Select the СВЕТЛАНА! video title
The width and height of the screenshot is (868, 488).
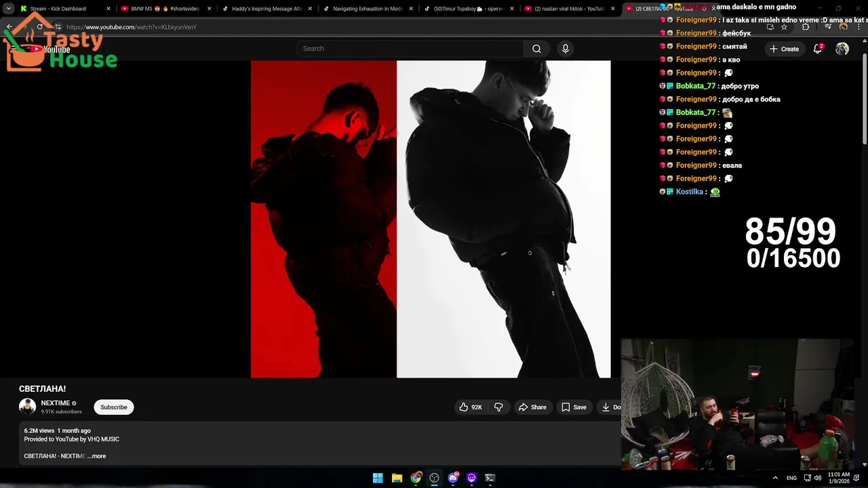tap(42, 389)
